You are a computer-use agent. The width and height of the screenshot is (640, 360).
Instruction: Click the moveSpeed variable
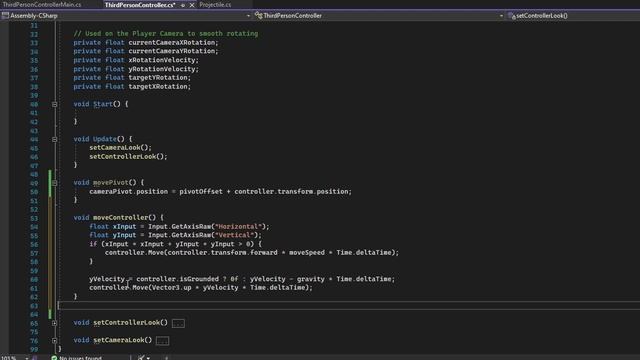tap(307, 253)
